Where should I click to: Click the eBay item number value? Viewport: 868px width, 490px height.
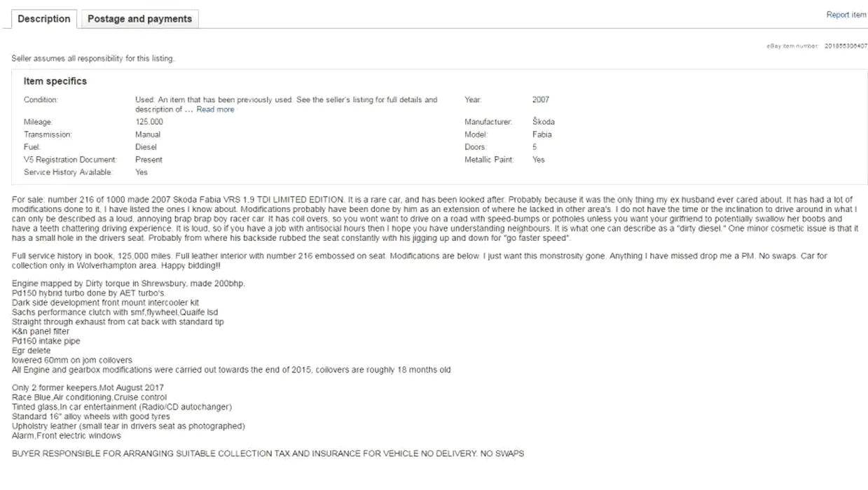(846, 45)
